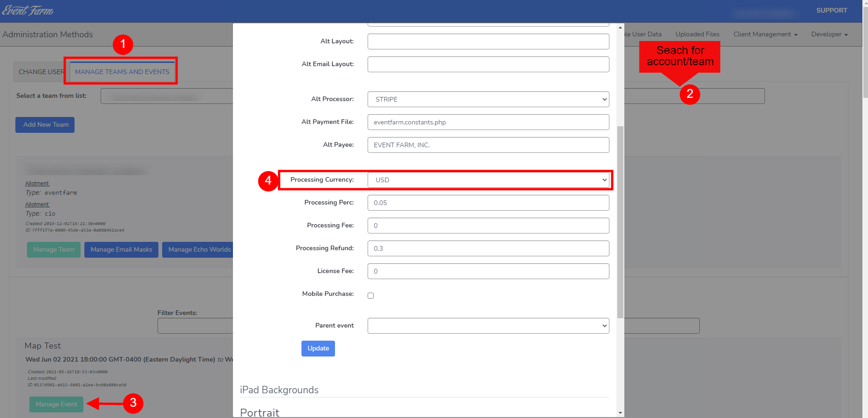
Task: Open Manage Email Masks
Action: (x=121, y=250)
